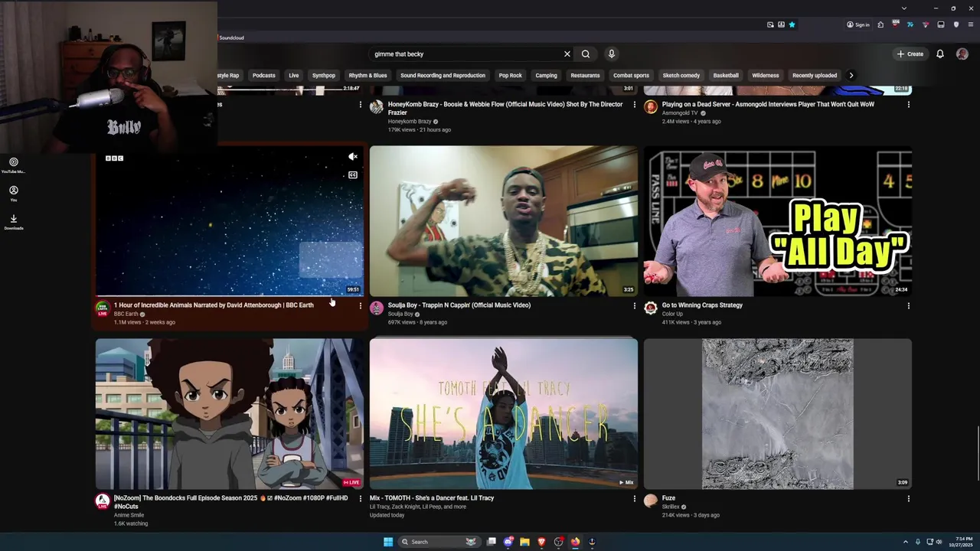Open YouTube Music from the sidebar
980x551 pixels.
tap(14, 165)
